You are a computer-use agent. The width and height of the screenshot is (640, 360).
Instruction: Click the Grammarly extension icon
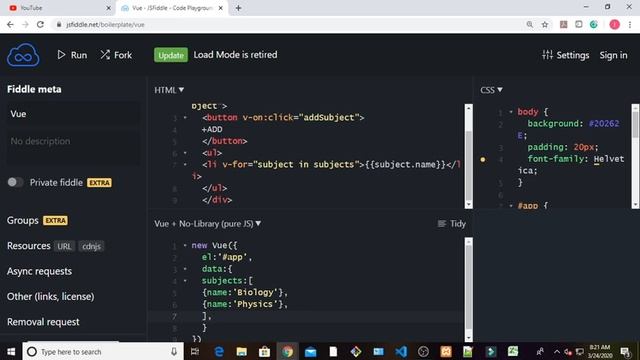point(594,24)
